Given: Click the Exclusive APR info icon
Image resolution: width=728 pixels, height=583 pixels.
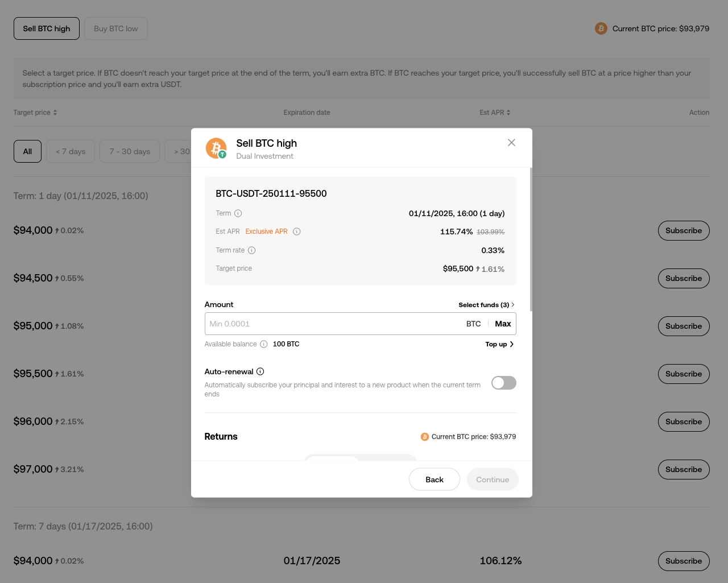Looking at the screenshot, I should 296,231.
